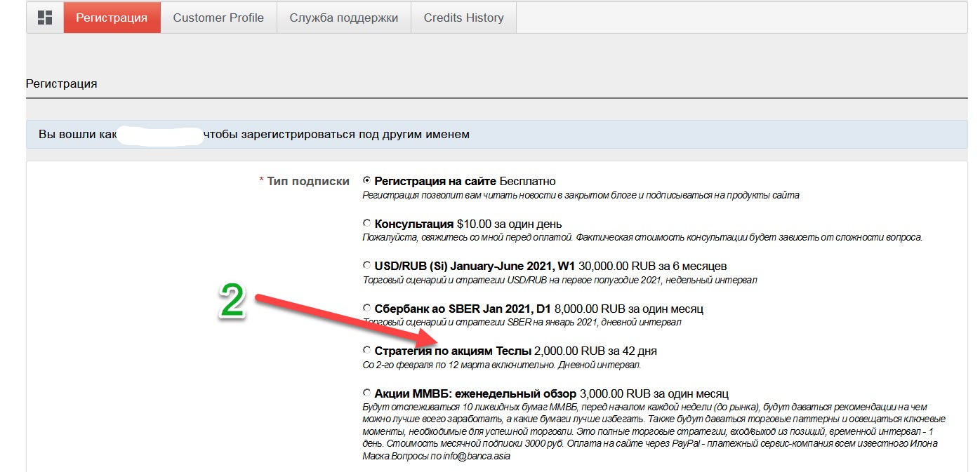This screenshot has height=472, width=980.
Task: Select the Регистрация на сайте radio button
Action: (x=366, y=181)
